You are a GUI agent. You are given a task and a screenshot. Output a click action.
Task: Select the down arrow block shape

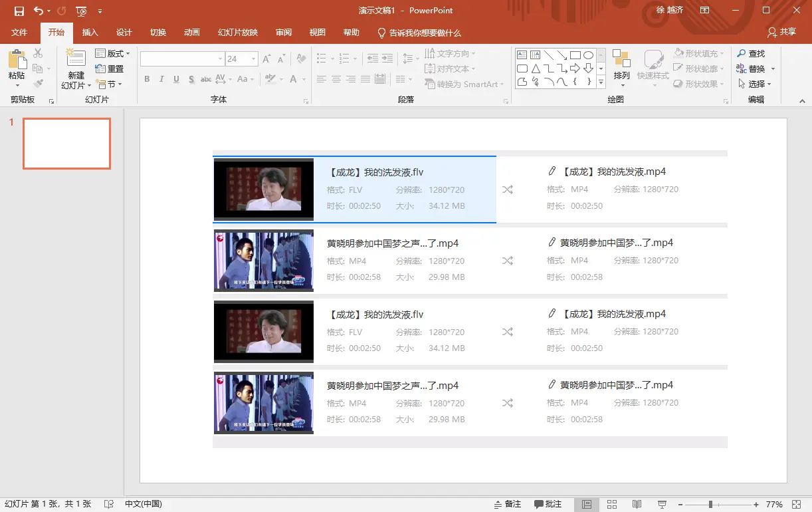click(589, 68)
